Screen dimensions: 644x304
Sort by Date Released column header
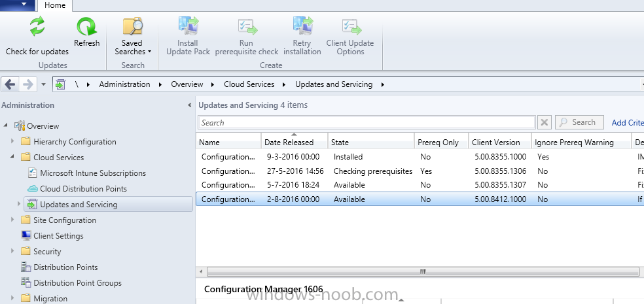click(x=294, y=143)
